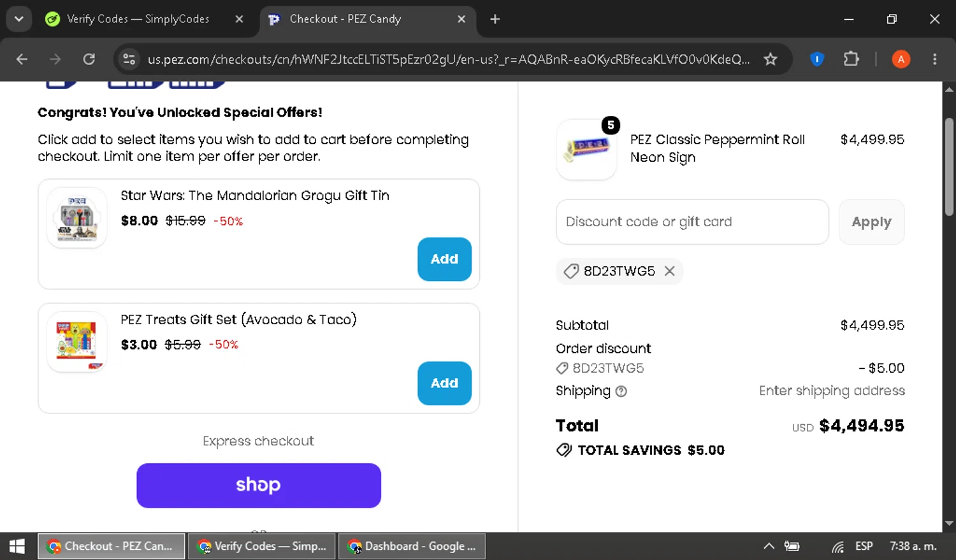Screen dimensions: 956x560
Task: Bookmark this page with the star icon
Action: (x=771, y=59)
